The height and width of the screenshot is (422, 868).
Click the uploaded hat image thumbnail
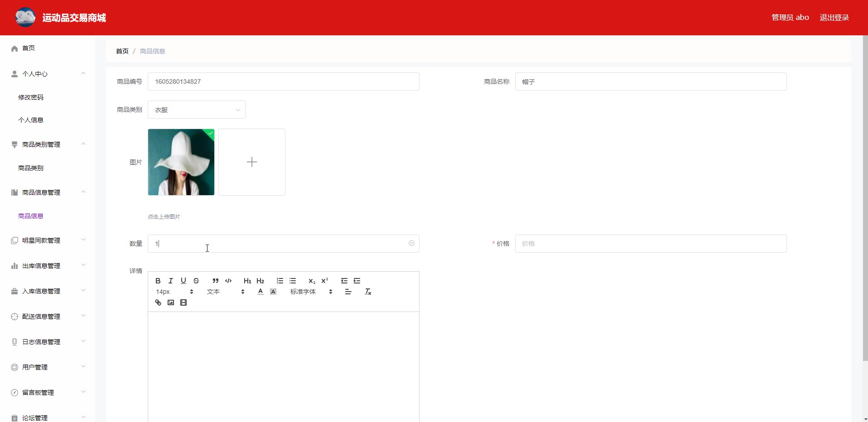(181, 162)
